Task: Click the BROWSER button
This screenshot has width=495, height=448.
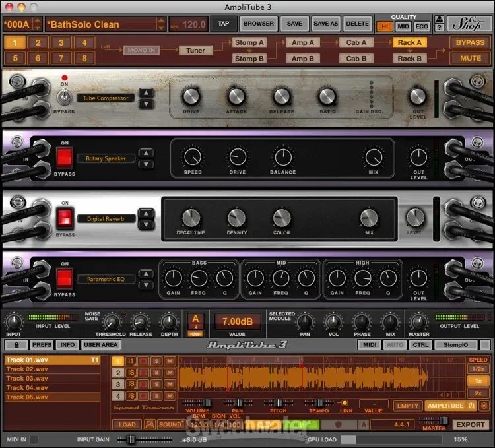Action: (259, 24)
